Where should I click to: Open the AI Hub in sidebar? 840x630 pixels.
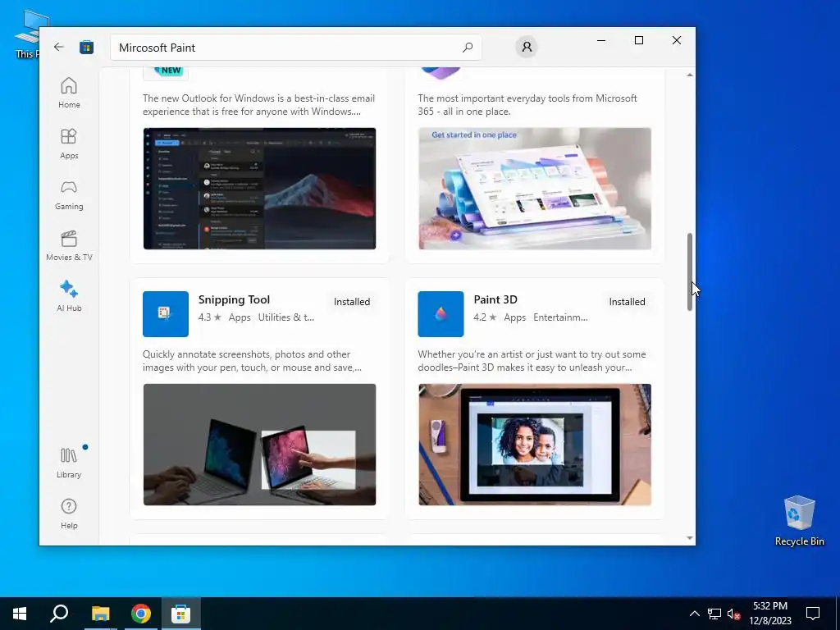tap(69, 296)
